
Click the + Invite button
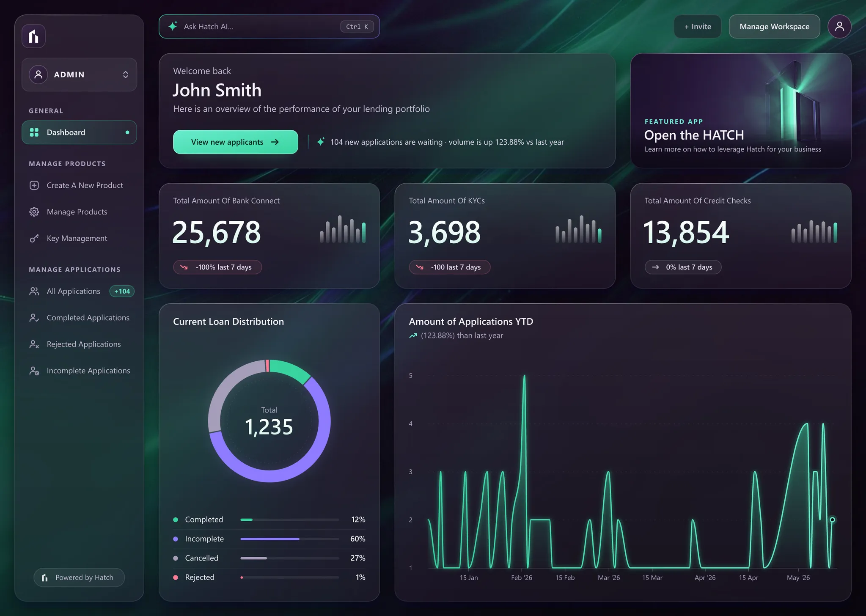click(698, 27)
